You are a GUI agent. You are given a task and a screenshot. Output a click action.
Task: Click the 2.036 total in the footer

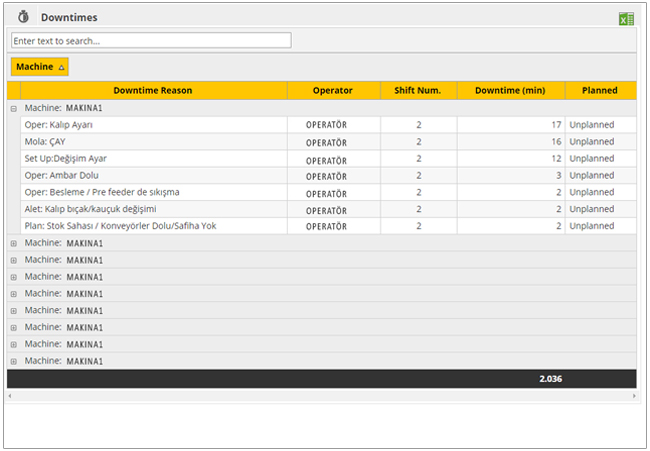tap(551, 379)
